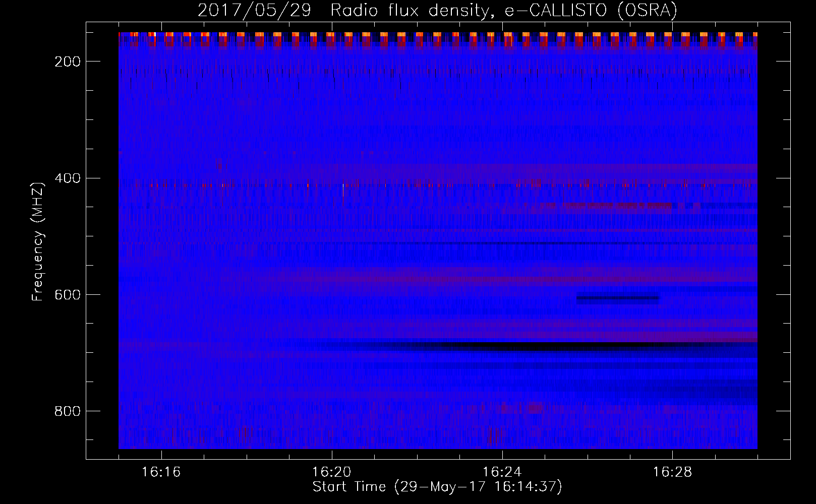This screenshot has width=816, height=504.
Task: Click the 800 frequency tick label
Action: (67, 411)
